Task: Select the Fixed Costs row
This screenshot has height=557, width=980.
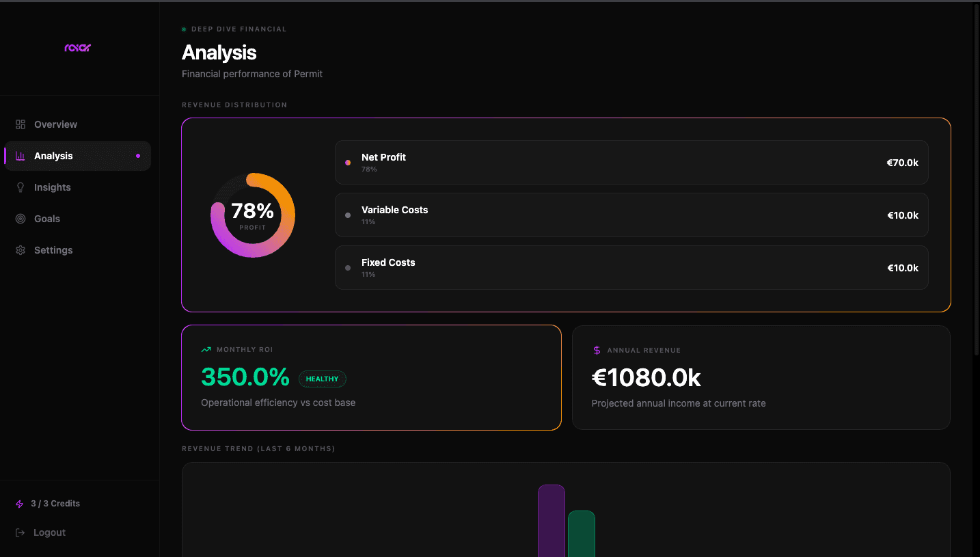Action: point(631,268)
